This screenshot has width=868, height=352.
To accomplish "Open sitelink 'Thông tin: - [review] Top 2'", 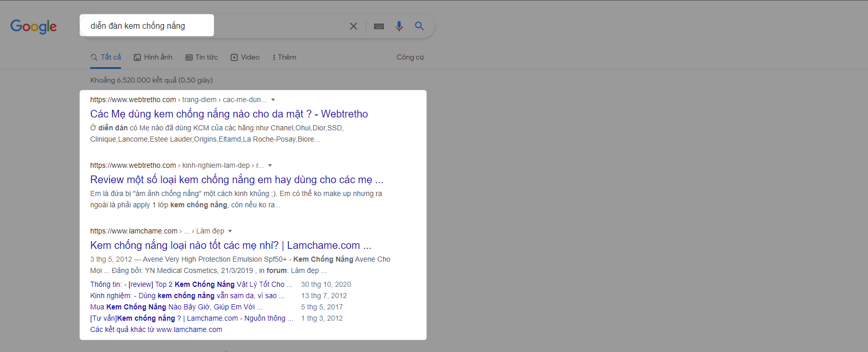I will [191, 284].
